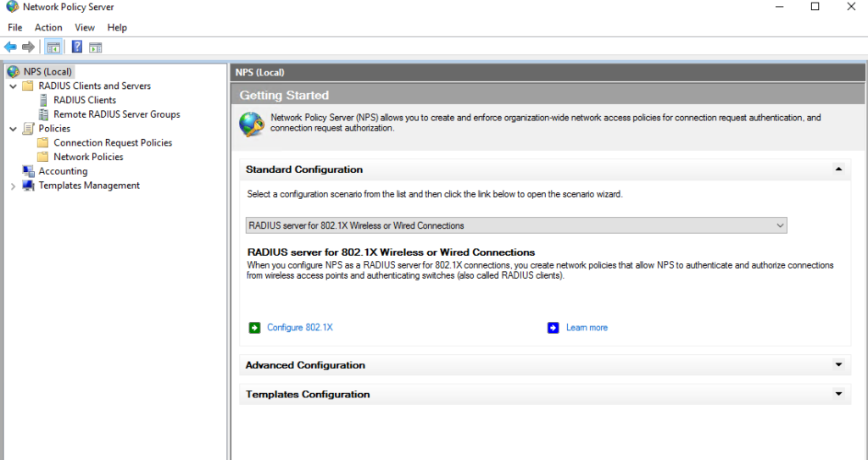Image resolution: width=868 pixels, height=460 pixels.
Task: Expand the Templates Management tree node
Action: click(14, 186)
